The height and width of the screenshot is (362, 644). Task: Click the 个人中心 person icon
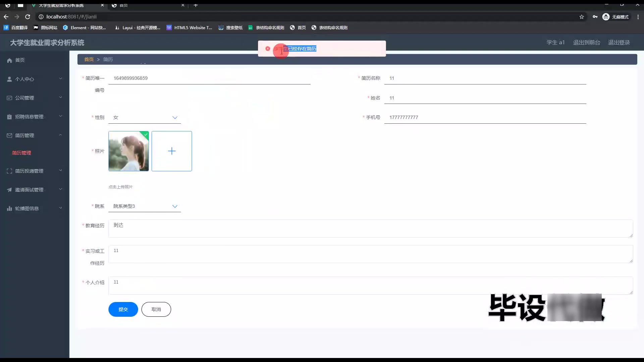coord(9,79)
